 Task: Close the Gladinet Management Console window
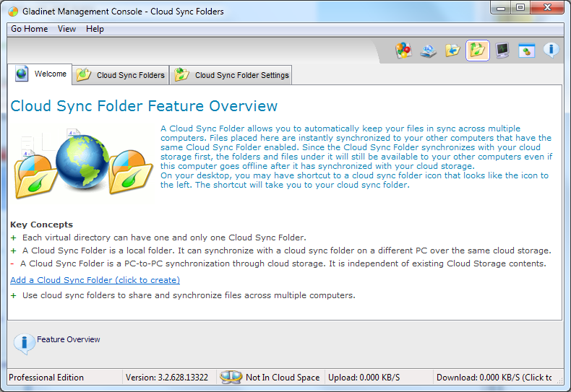click(x=547, y=8)
